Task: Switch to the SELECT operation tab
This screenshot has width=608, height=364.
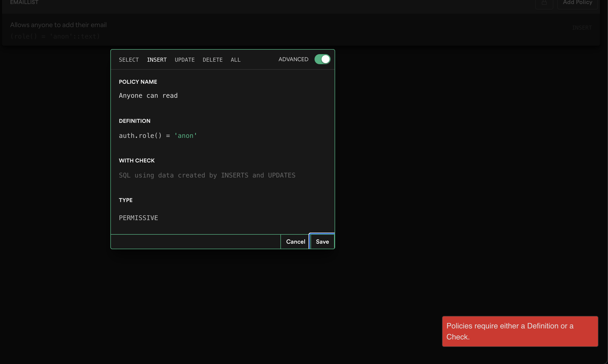Action: [129, 60]
